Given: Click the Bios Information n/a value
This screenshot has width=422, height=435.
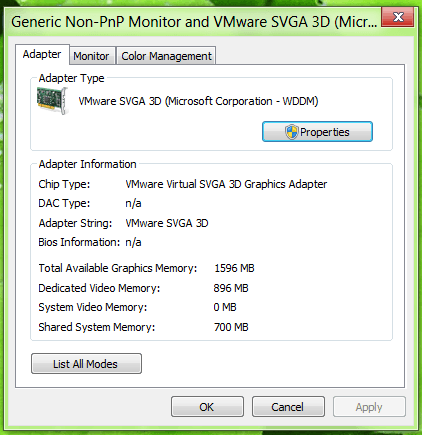Looking at the screenshot, I should (133, 242).
